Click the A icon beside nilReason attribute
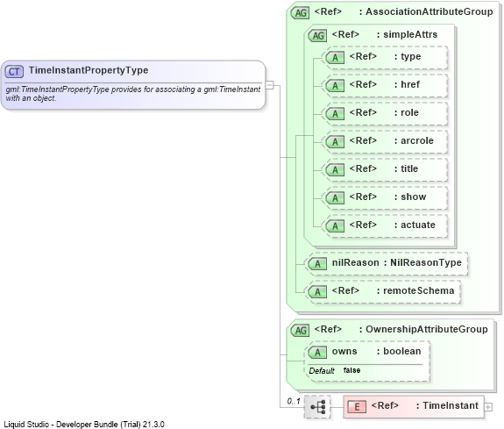The height and width of the screenshot is (429, 504). pyautogui.click(x=317, y=264)
